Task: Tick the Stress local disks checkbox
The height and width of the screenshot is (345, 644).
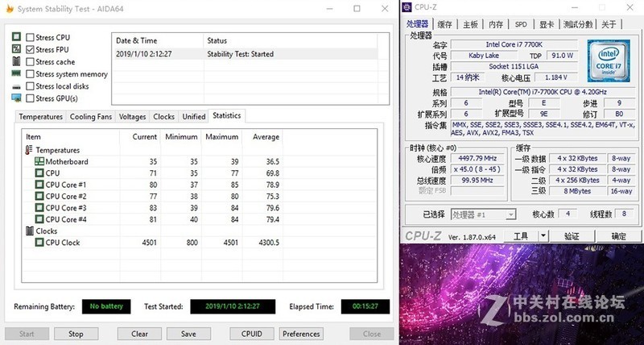Action: [x=30, y=86]
